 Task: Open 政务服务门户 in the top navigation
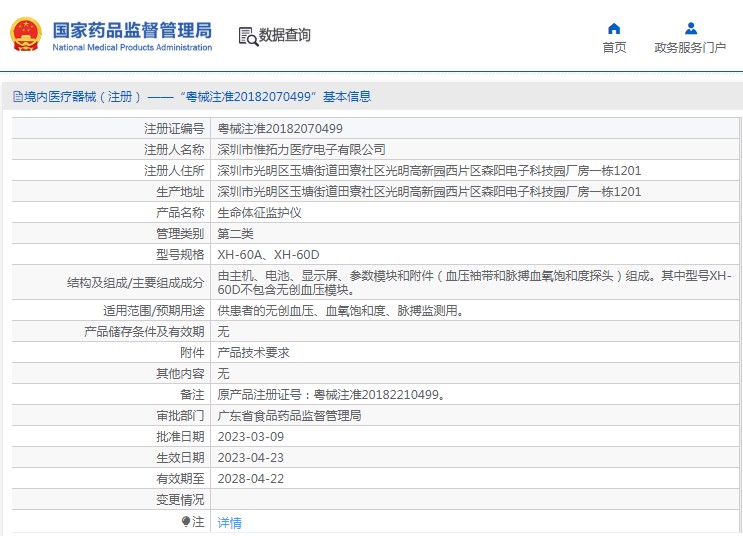[690, 47]
